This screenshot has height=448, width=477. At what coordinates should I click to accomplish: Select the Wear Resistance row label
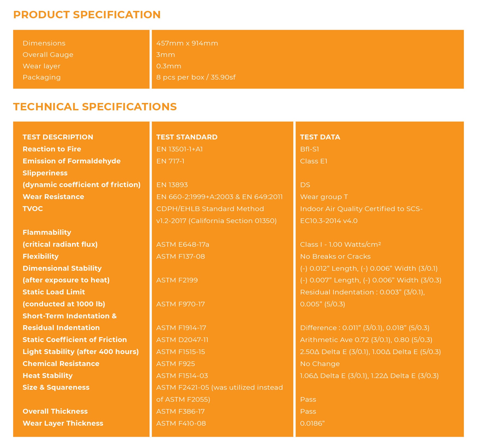pyautogui.click(x=53, y=197)
